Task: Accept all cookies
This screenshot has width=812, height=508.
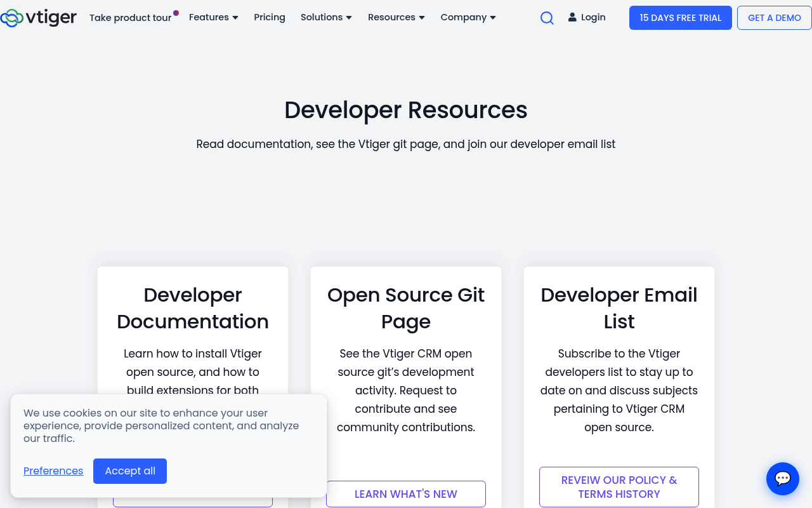Action: (x=130, y=471)
